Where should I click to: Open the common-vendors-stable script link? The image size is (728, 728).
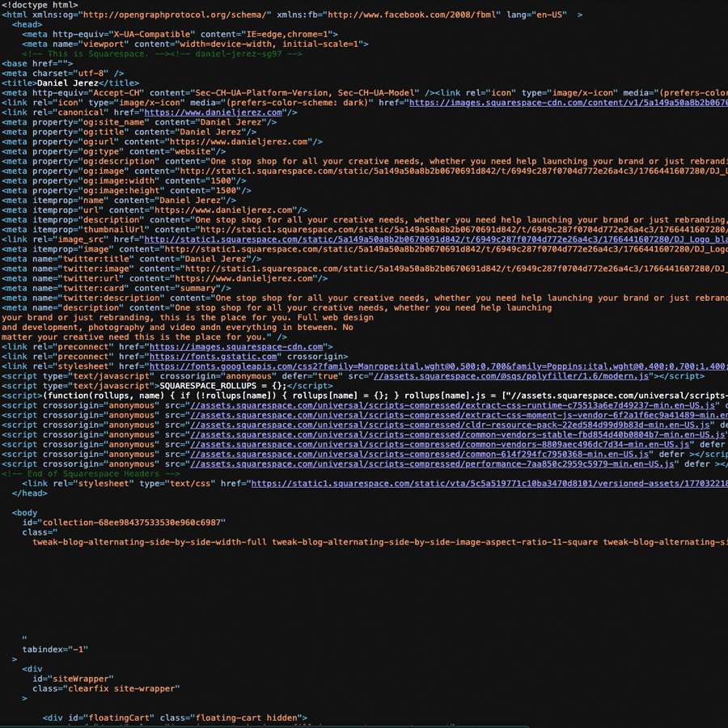tap(458, 434)
